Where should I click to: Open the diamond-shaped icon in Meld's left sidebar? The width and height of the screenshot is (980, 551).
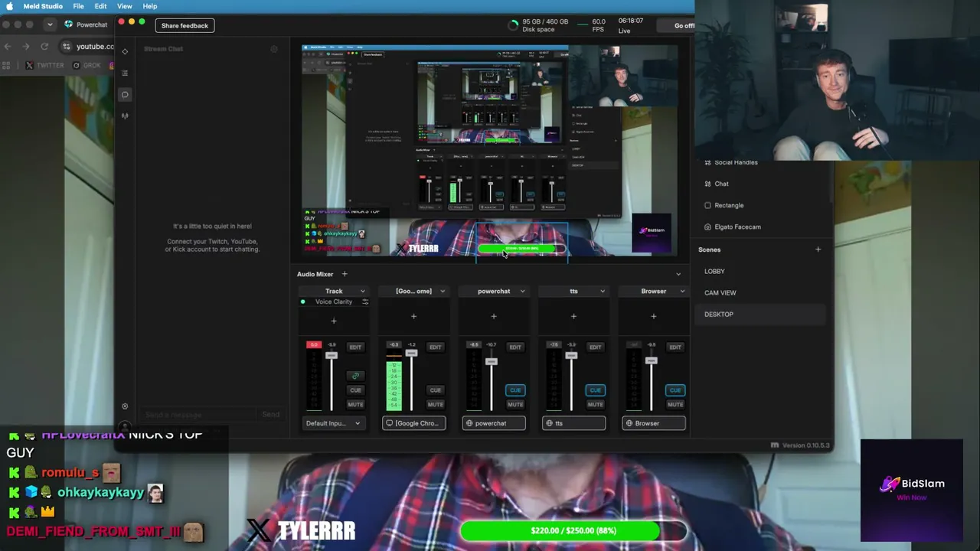tap(125, 51)
